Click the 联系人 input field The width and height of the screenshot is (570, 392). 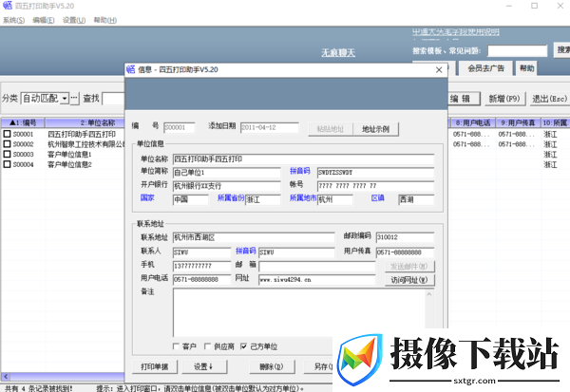[x=201, y=252]
